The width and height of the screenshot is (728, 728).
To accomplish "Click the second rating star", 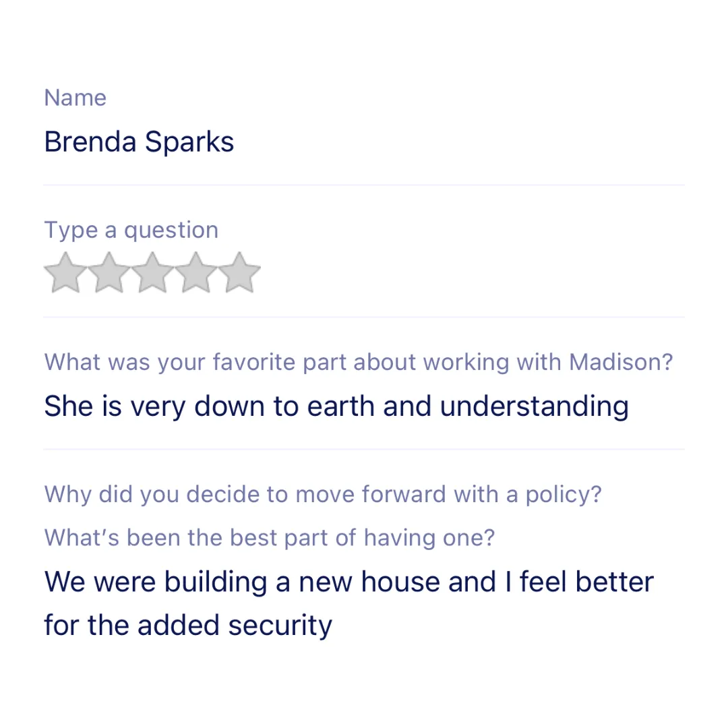I will click(x=109, y=272).
